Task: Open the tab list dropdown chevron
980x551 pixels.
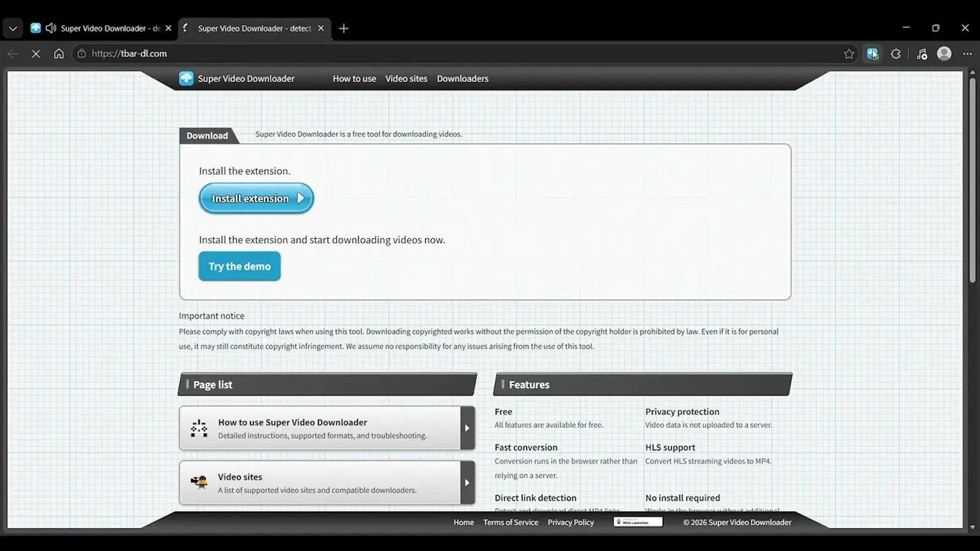Action: (13, 28)
